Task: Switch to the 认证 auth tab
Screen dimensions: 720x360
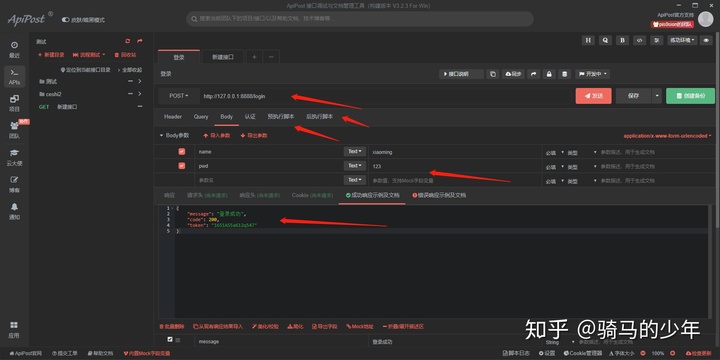Action: (x=250, y=117)
